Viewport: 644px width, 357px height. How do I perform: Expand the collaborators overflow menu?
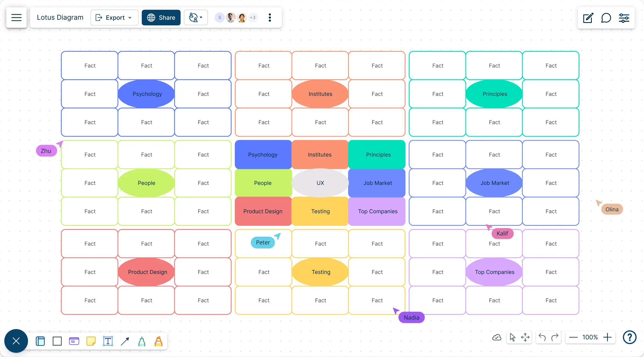(x=252, y=18)
